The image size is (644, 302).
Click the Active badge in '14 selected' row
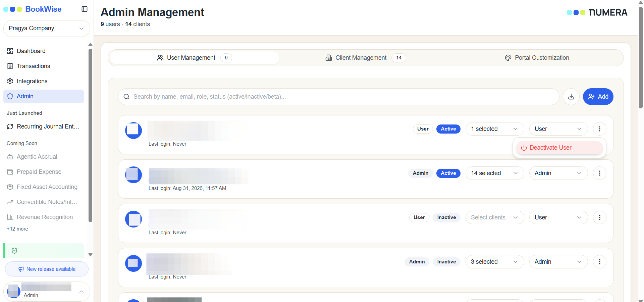[448, 173]
